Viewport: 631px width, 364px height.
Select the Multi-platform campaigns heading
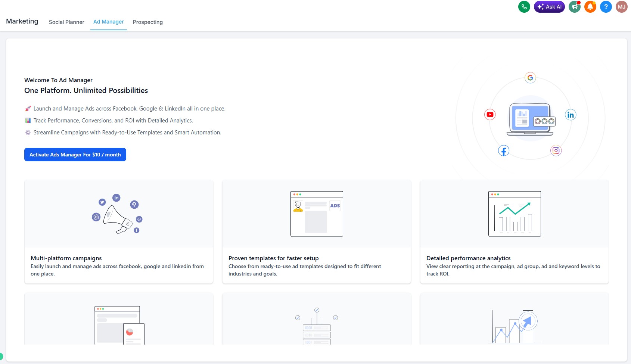[x=66, y=258]
